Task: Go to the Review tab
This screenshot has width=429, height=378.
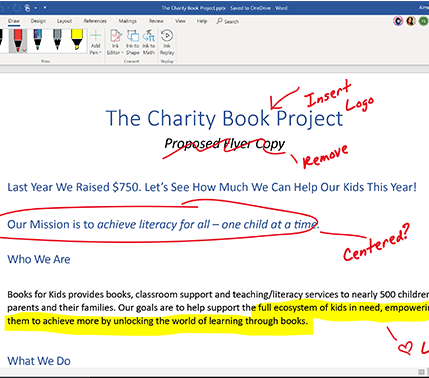Action: (156, 21)
